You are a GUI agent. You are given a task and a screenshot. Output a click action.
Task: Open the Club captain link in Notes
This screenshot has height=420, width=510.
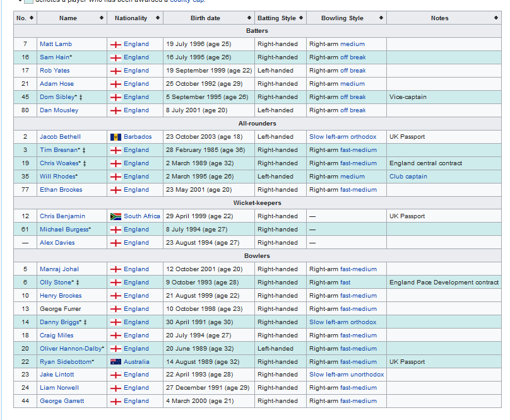tap(408, 177)
